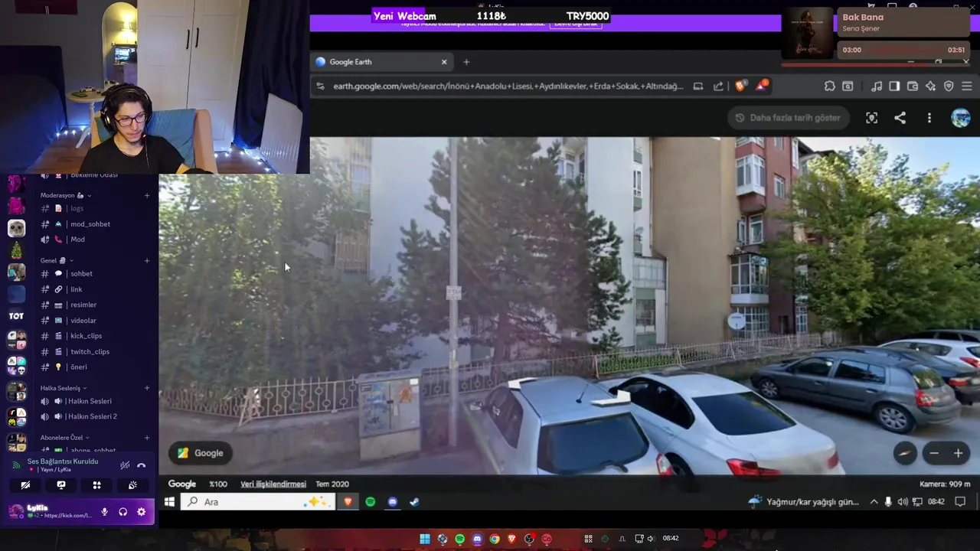Open the Brave VPN shield icon
The height and width of the screenshot is (551, 980).
click(x=949, y=86)
